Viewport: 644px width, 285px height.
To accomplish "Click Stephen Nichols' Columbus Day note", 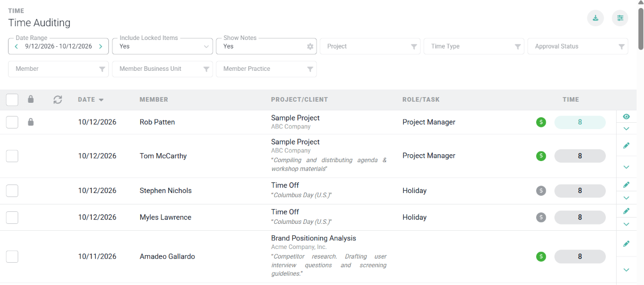I will pos(301,195).
